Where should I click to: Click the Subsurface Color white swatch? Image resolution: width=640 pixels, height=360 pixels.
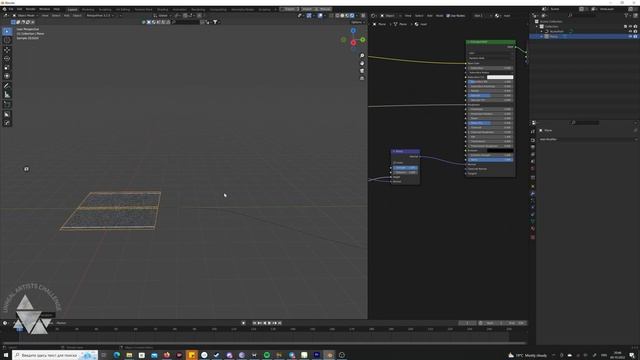pyautogui.click(x=500, y=77)
